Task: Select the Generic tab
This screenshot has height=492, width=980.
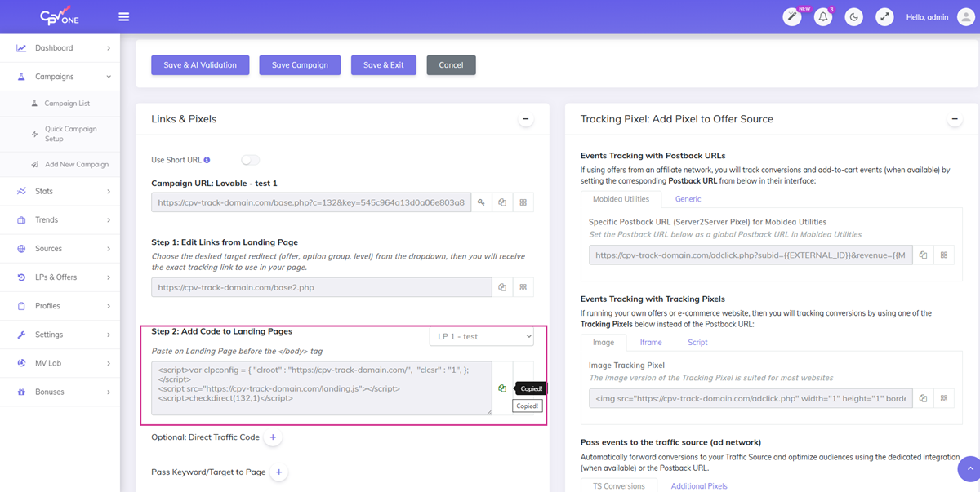Action: (688, 198)
